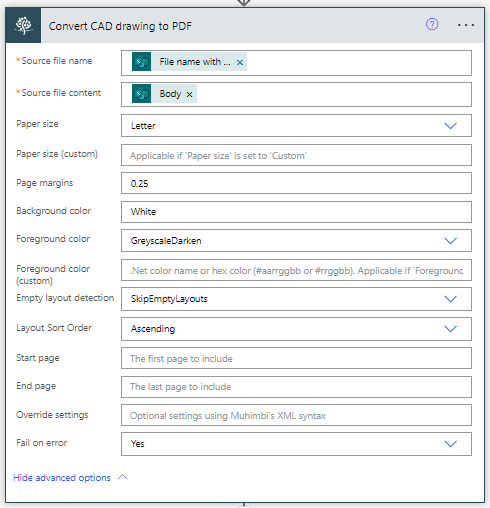
Task: Click the Foreground color (custom) field
Action: [x=296, y=270]
